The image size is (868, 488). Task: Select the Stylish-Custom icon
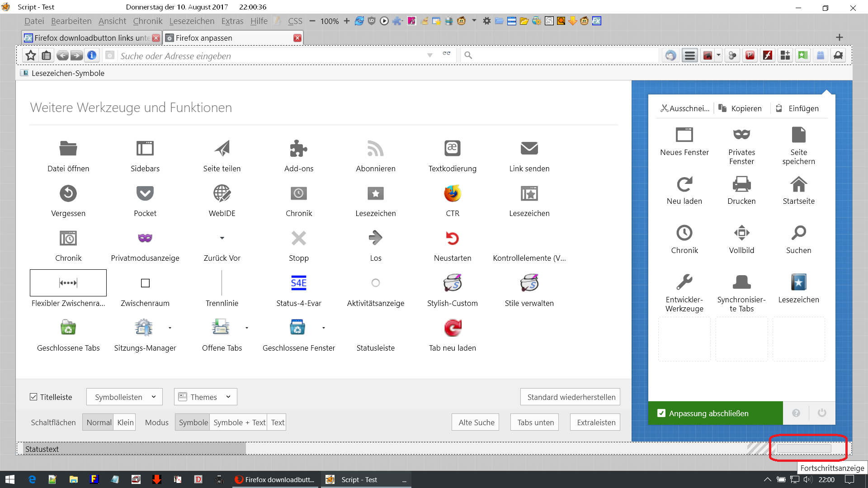pos(452,283)
